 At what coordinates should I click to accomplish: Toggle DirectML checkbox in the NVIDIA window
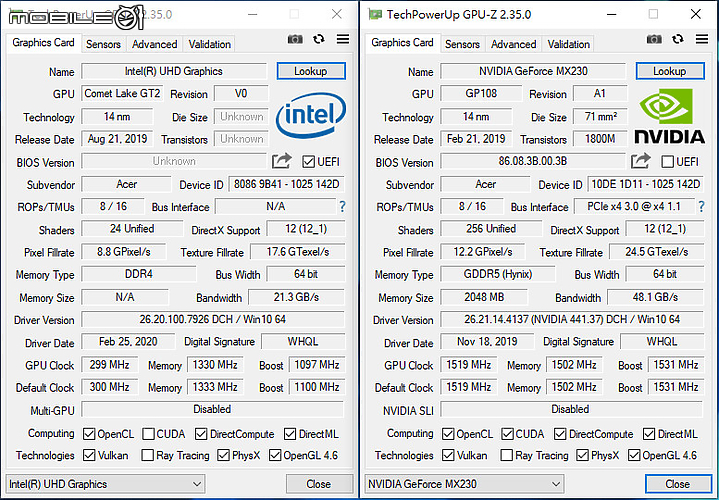649,434
